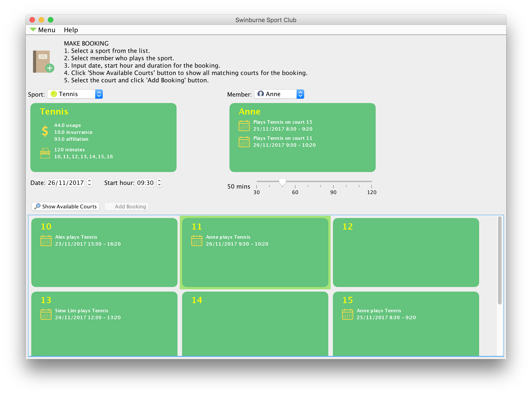
Task: Click the Anne member card title
Action: coord(249,112)
